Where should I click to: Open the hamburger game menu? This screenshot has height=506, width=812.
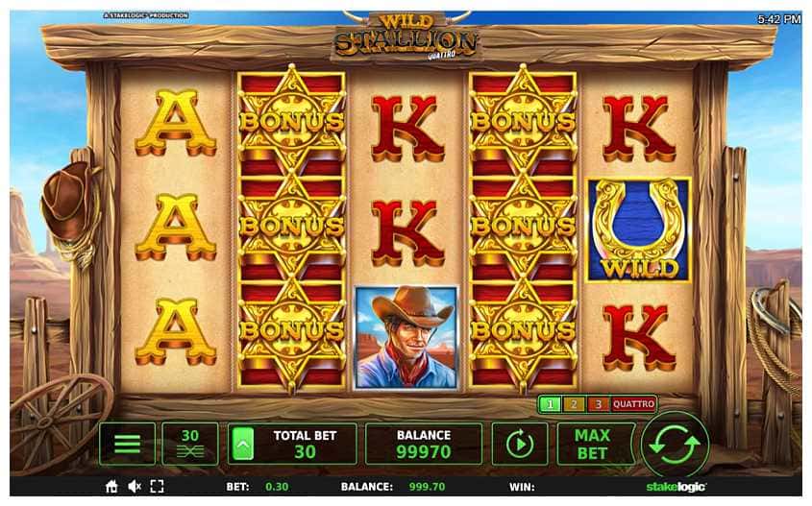pos(127,444)
